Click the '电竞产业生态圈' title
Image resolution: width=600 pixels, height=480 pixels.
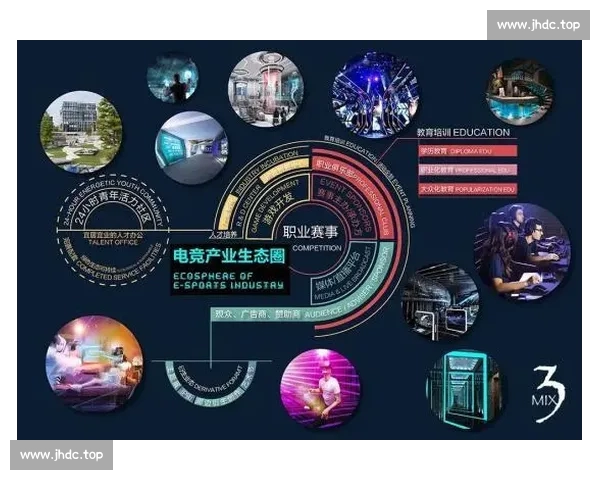(229, 256)
